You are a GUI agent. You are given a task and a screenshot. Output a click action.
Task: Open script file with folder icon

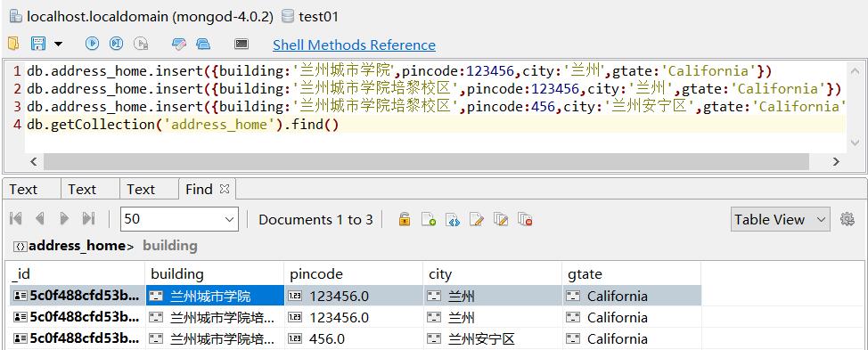pos(13,43)
